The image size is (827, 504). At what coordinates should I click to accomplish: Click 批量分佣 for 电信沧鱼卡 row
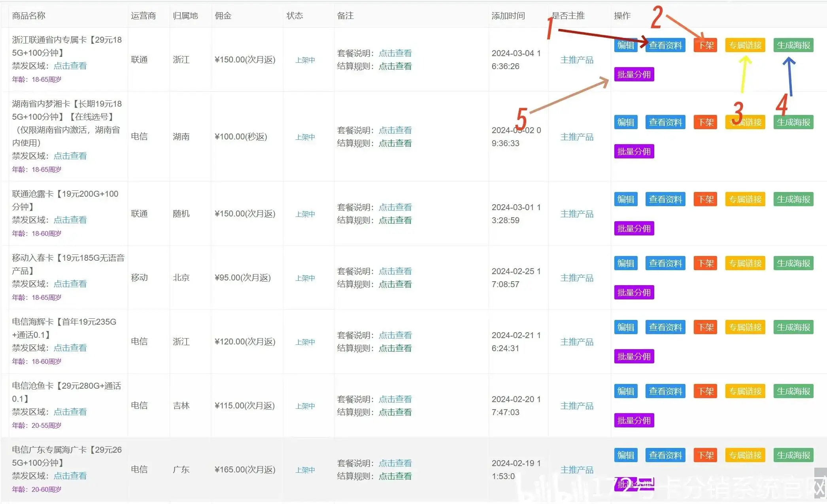click(634, 420)
